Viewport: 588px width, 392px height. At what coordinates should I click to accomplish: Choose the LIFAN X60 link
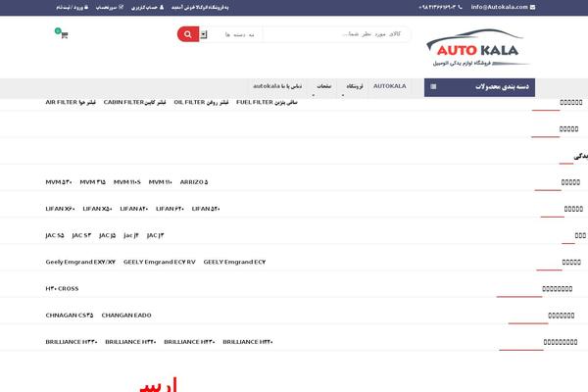tap(60, 209)
